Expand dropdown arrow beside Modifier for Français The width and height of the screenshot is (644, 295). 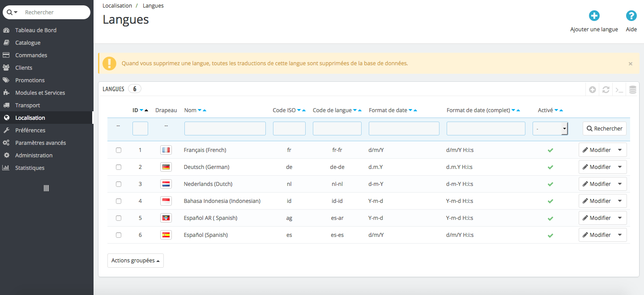tap(620, 150)
